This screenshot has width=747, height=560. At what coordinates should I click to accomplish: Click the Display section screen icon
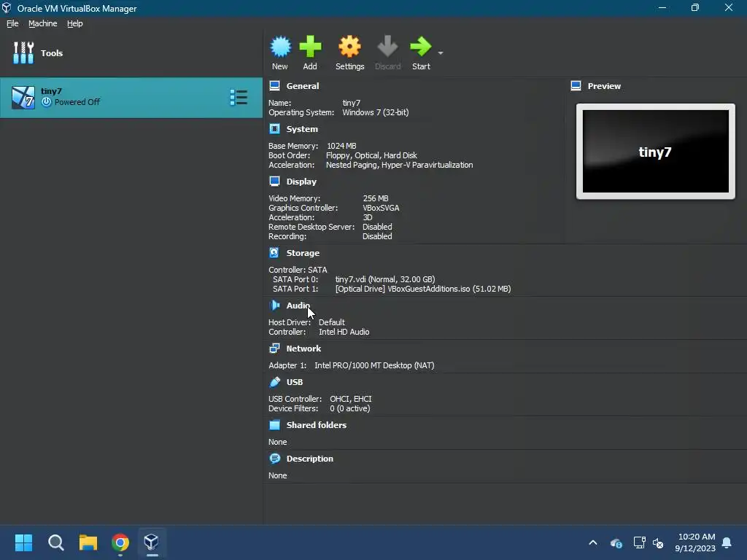(x=274, y=182)
